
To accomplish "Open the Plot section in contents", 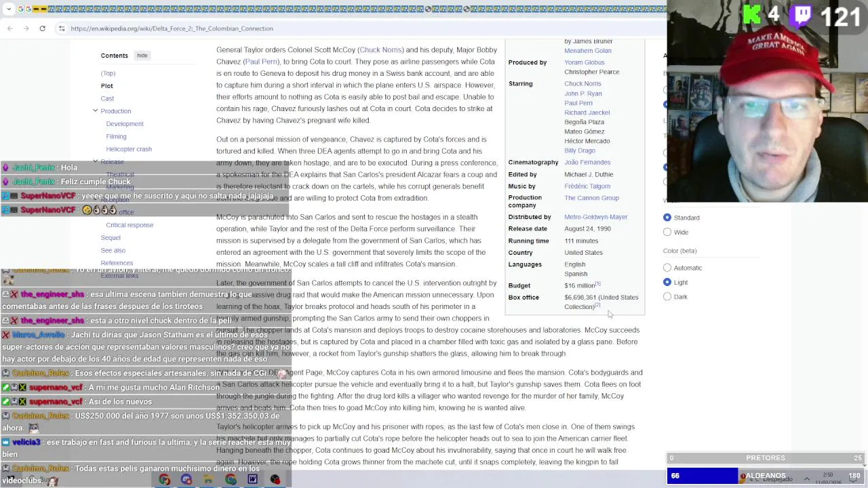I will point(106,86).
